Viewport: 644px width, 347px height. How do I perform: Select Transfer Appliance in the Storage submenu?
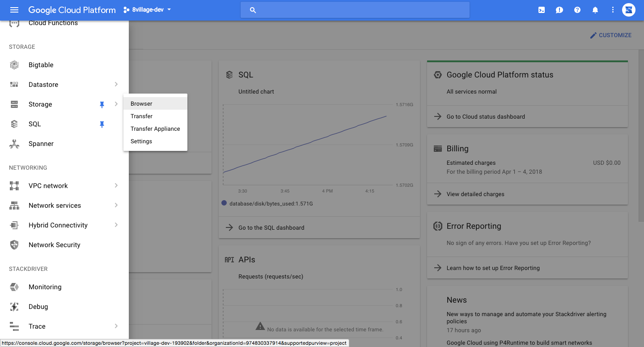click(x=155, y=129)
